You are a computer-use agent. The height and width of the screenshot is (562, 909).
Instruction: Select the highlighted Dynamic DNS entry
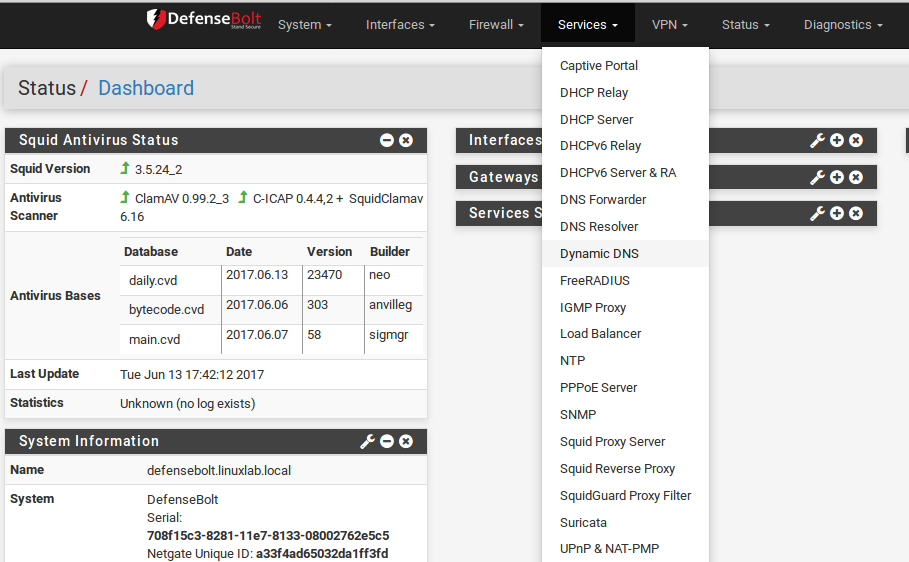coord(626,253)
